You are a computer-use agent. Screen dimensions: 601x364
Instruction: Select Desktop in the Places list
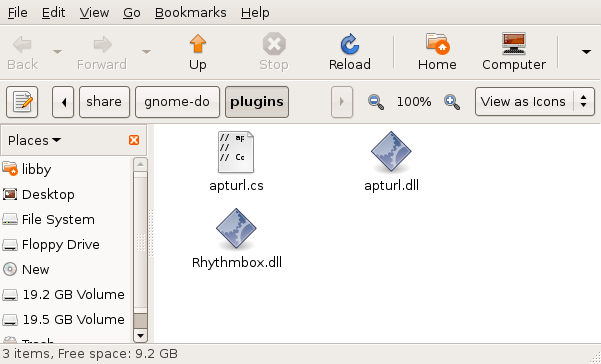click(x=38, y=194)
